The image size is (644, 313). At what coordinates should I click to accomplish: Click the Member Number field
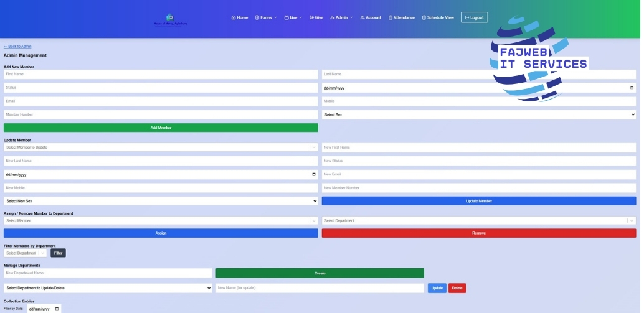click(161, 115)
